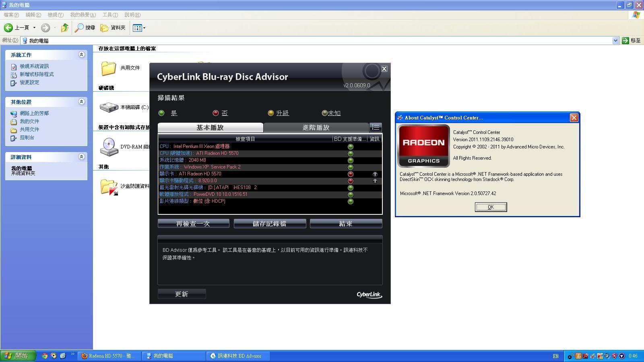Collapse the 詳細資料 panel
644x362 pixels.
81,157
